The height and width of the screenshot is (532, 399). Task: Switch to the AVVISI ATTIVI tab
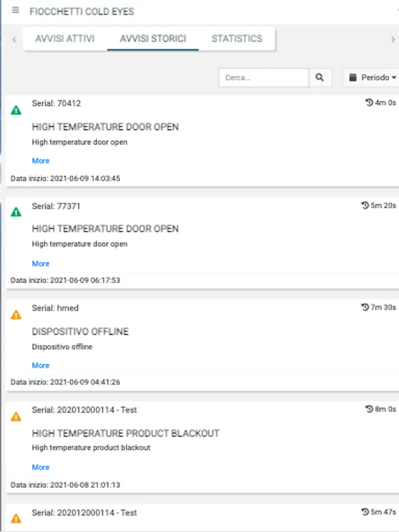pos(65,39)
